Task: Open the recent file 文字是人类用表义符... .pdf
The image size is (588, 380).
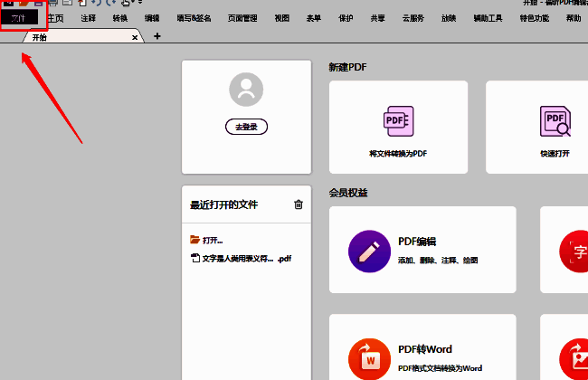Action: coord(242,259)
